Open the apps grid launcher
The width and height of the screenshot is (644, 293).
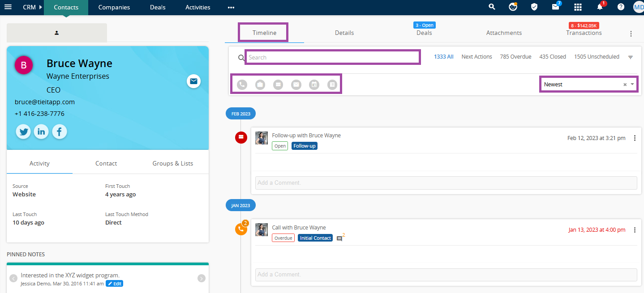coord(578,7)
